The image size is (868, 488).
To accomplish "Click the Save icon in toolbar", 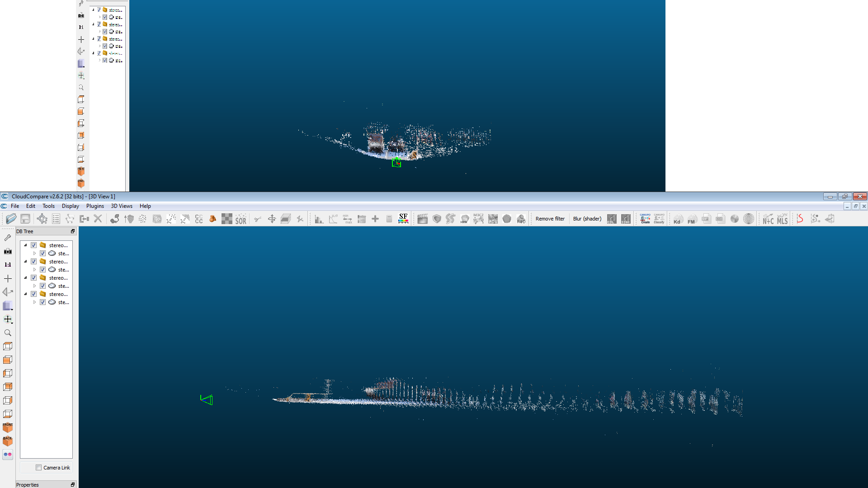I will pos(25,219).
